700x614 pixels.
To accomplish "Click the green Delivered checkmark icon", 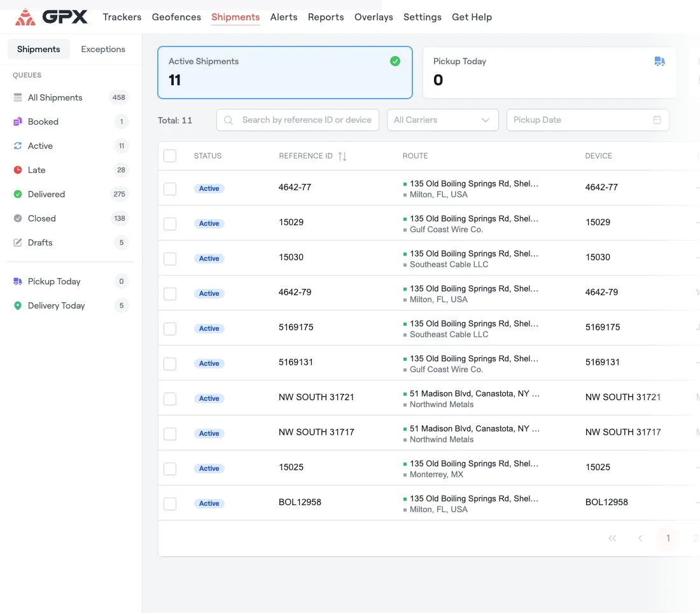I will tap(18, 193).
